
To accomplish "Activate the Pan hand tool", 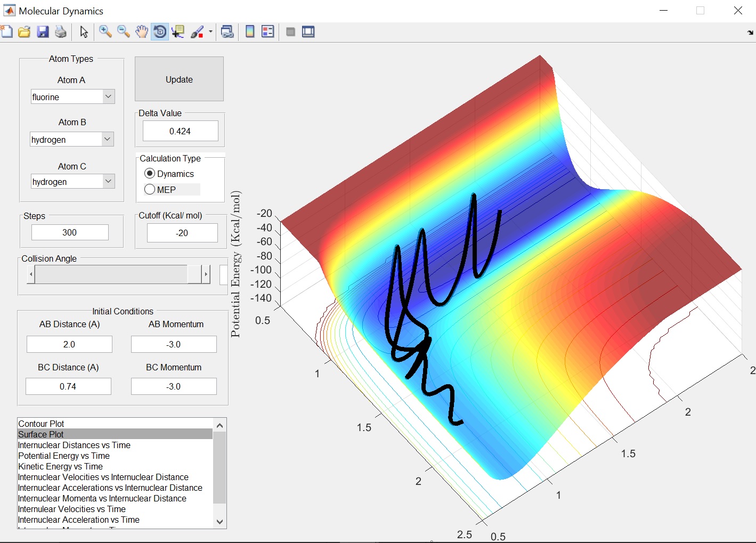I will [141, 32].
